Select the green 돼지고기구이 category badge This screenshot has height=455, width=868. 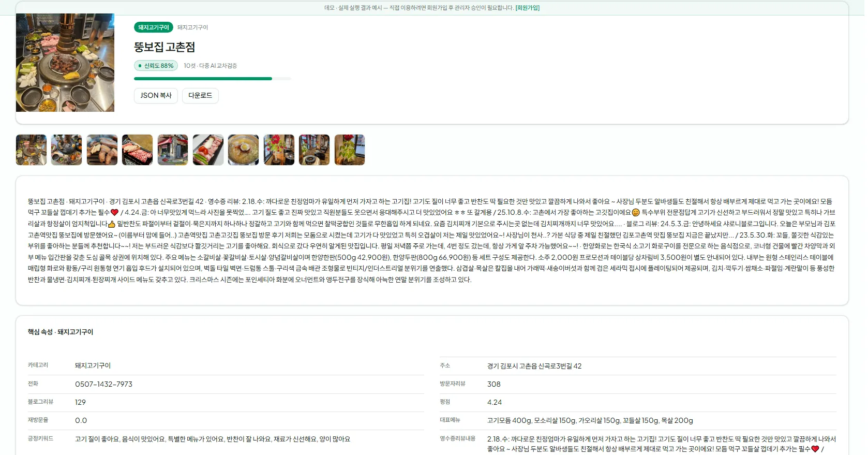click(x=154, y=27)
